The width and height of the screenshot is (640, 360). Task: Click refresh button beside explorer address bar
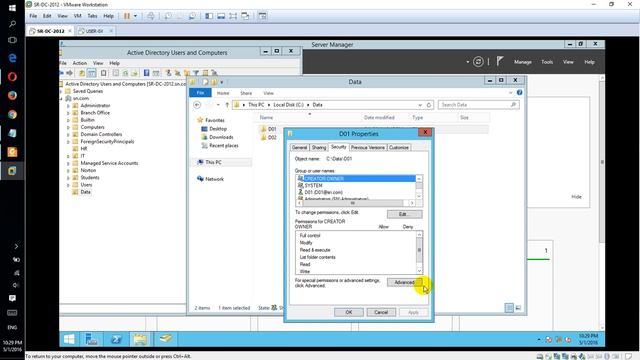click(429, 105)
